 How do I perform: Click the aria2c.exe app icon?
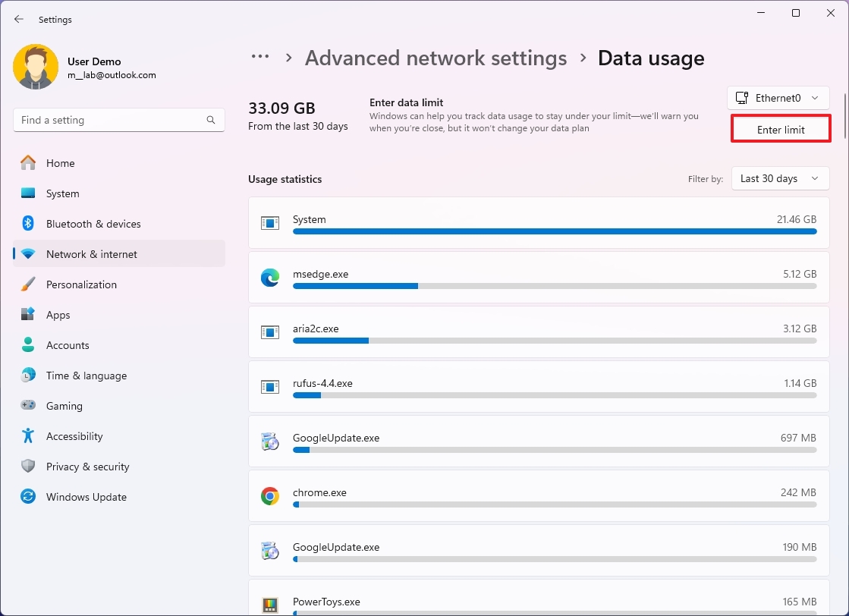pyautogui.click(x=269, y=332)
